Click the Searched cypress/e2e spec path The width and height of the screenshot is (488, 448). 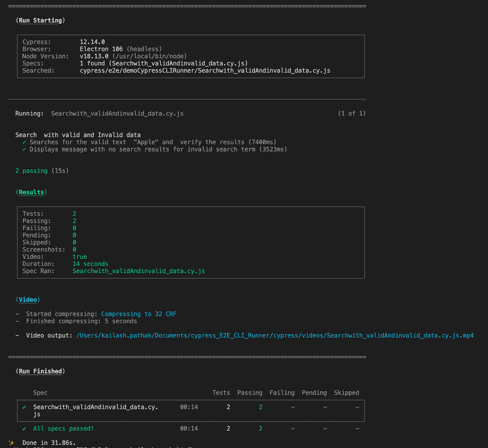tap(205, 71)
